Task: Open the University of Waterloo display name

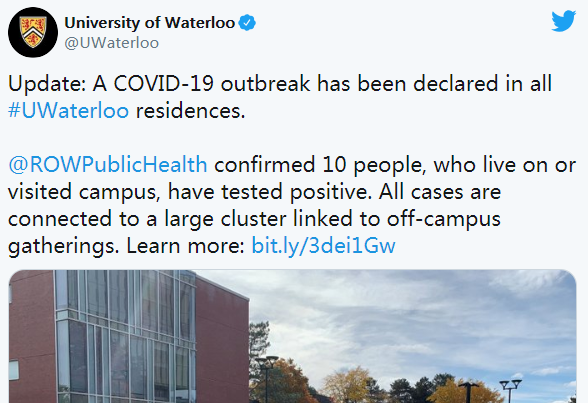Action: [x=150, y=23]
